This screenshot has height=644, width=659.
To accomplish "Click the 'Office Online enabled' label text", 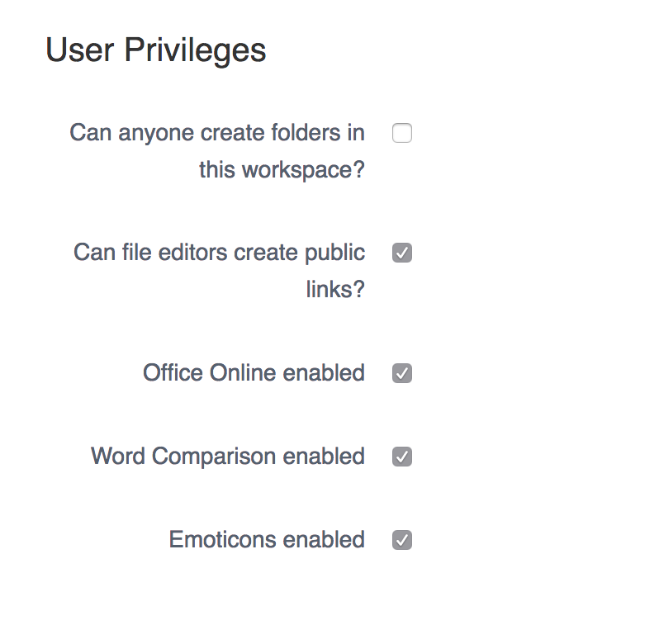I will (x=254, y=372).
